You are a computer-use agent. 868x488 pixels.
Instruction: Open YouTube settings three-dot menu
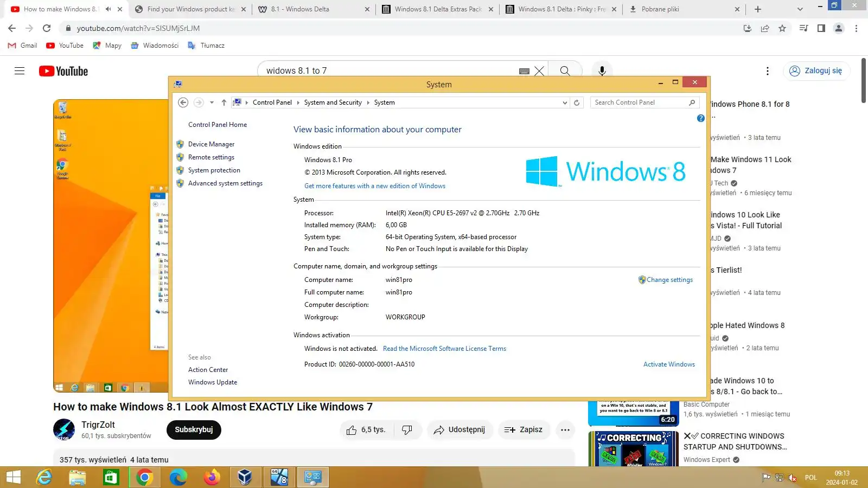[767, 71]
